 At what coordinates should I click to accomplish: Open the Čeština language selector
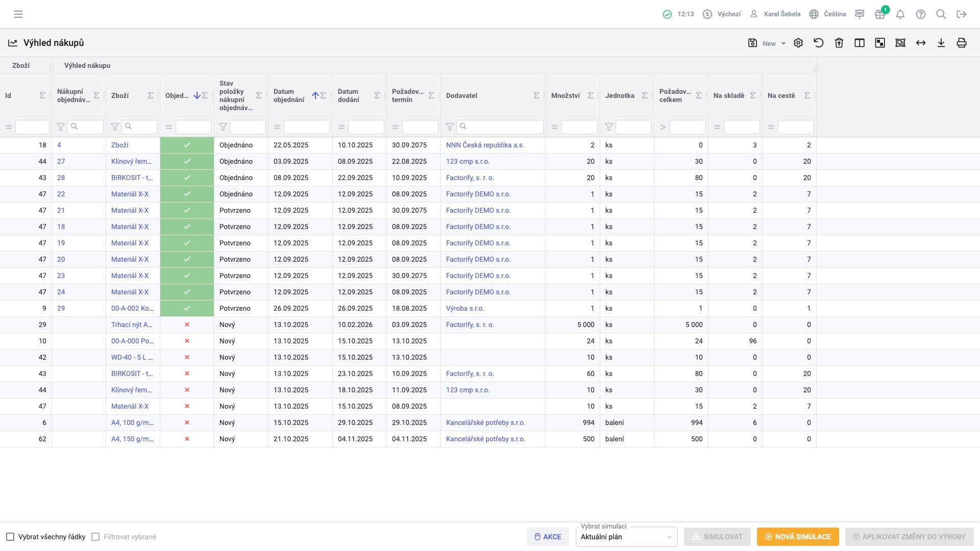[828, 14]
